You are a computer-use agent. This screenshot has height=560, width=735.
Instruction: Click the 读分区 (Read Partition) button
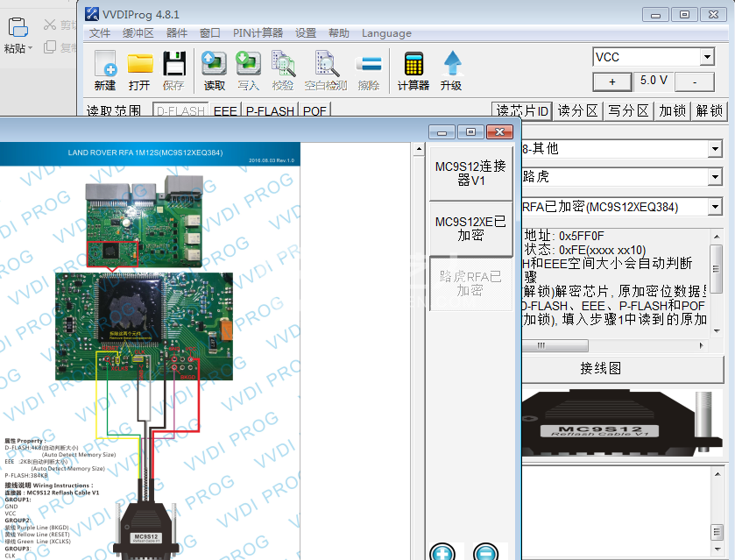tap(578, 111)
